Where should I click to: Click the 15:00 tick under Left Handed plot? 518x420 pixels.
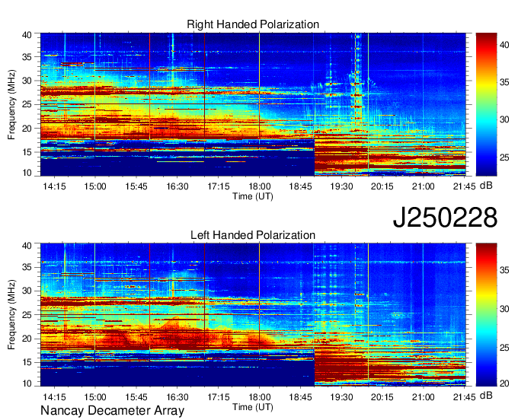tap(95, 397)
